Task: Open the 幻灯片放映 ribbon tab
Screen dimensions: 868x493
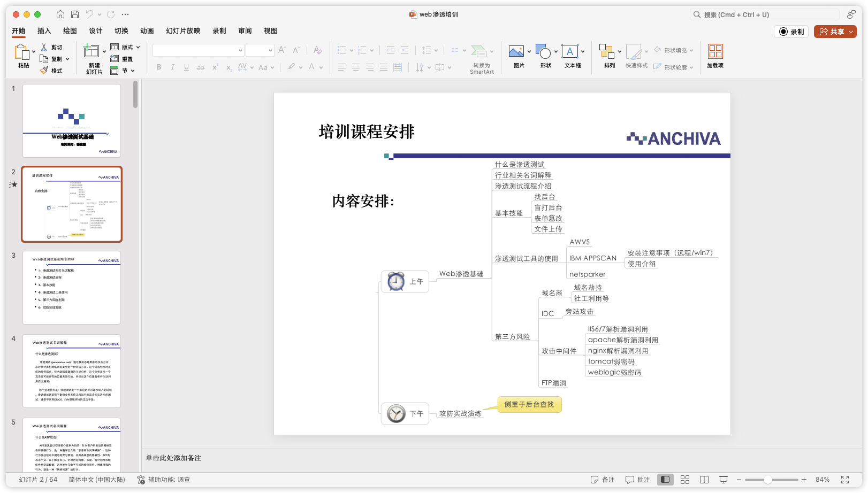Action: pyautogui.click(x=182, y=30)
